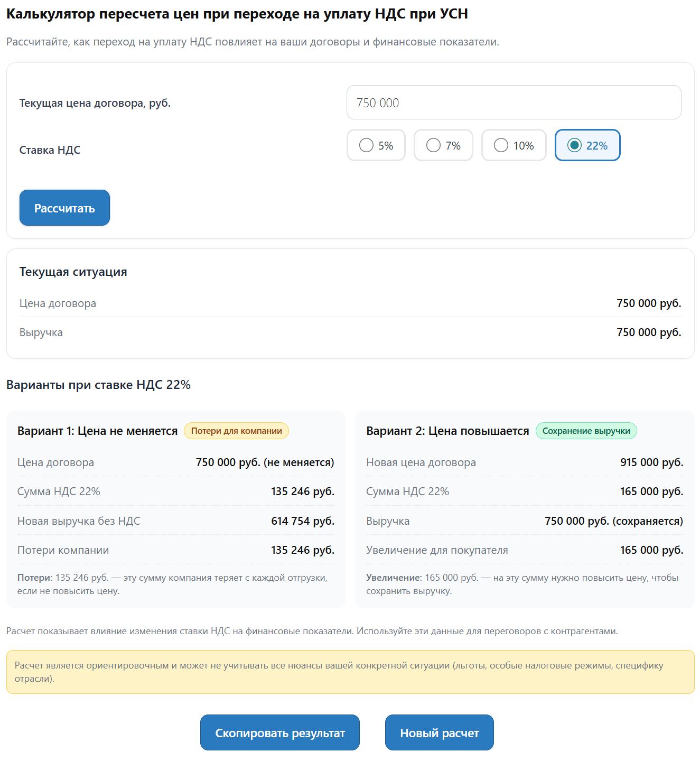Viewport: 700px width, 761px height.
Task: Click the Сохранение выручки badge
Action: pyautogui.click(x=586, y=431)
